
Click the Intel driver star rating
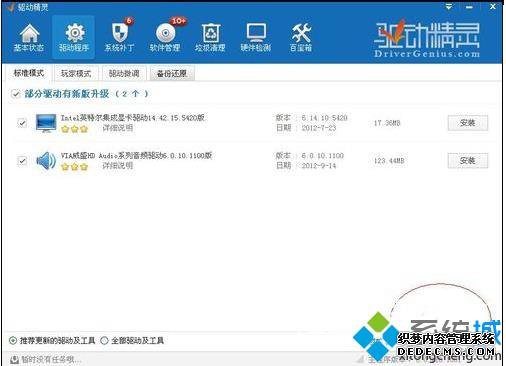click(74, 129)
